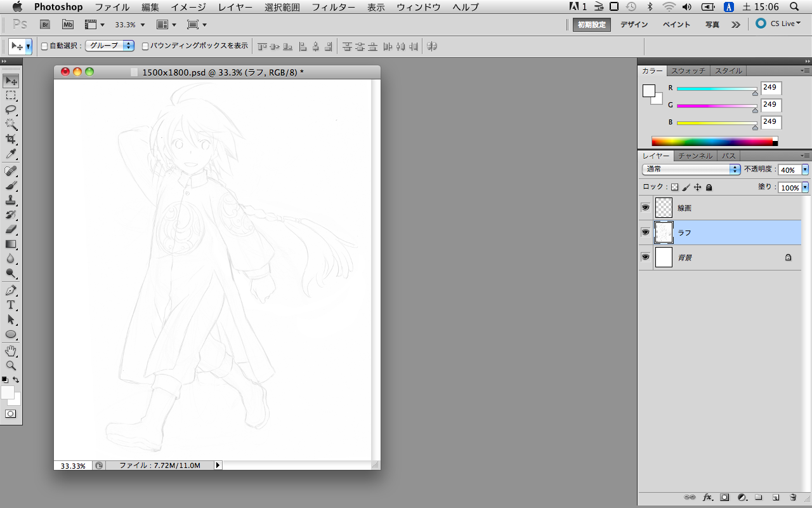Open the 通常 blend mode dropdown
Screen dimensions: 812x508
click(691, 170)
